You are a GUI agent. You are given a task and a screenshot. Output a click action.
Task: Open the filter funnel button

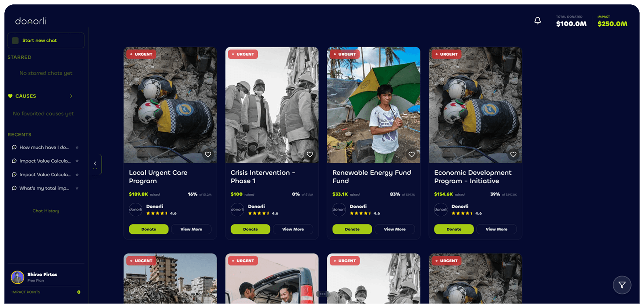tap(622, 285)
